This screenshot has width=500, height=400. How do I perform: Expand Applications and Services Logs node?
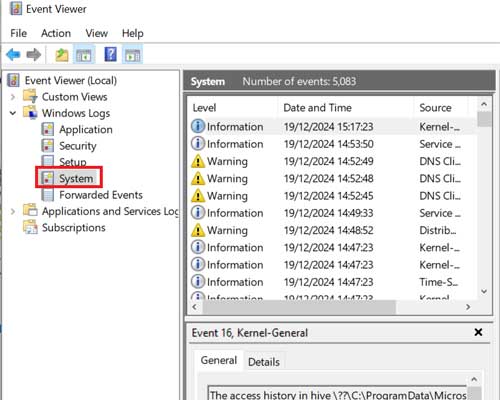(x=13, y=211)
